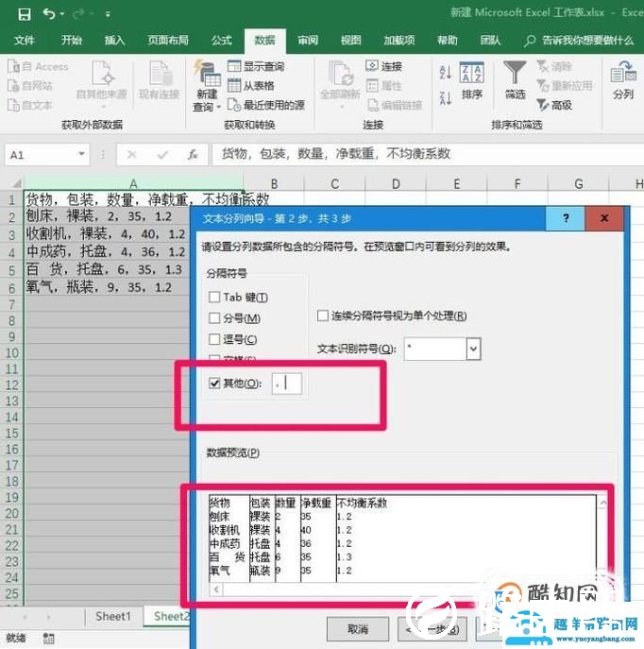
Task: Click the 上一步 back button
Action: pyautogui.click(x=432, y=629)
